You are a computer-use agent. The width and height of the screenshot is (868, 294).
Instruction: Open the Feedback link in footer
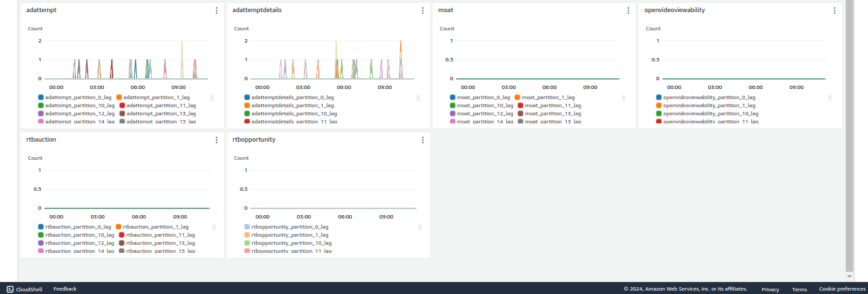(x=65, y=289)
